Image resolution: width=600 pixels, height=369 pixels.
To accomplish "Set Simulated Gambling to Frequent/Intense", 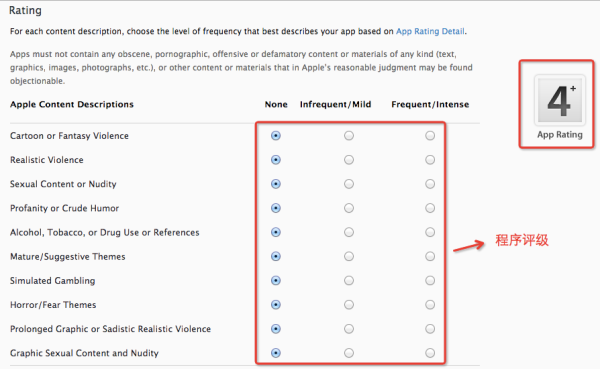I will point(430,280).
